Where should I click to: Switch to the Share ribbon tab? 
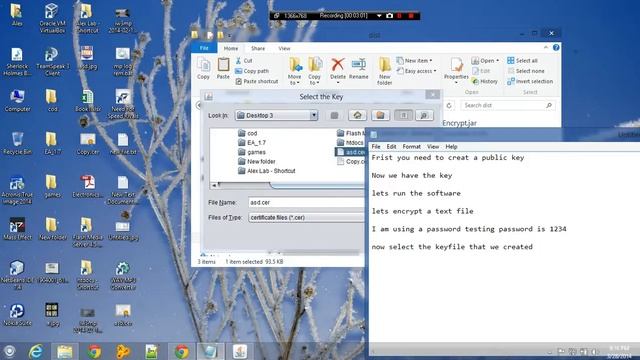[258, 48]
